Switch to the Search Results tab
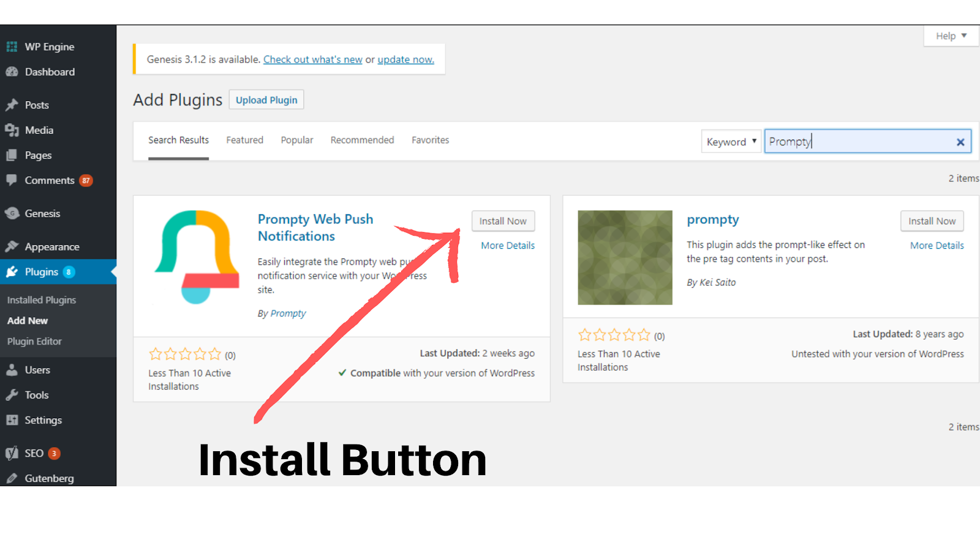 (178, 140)
